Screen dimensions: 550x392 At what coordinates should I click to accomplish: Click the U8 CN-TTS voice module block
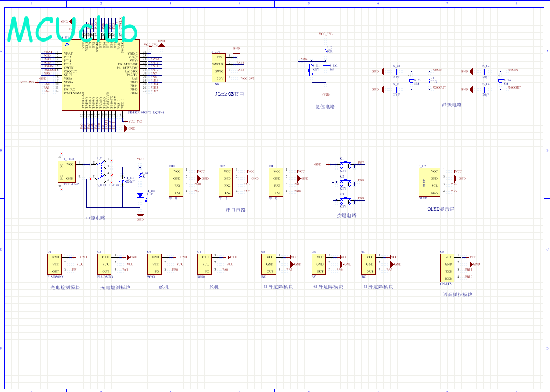[447, 268]
